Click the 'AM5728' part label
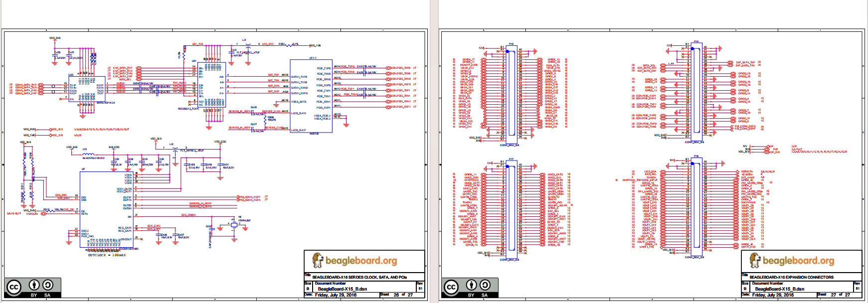 pyautogui.click(x=314, y=134)
